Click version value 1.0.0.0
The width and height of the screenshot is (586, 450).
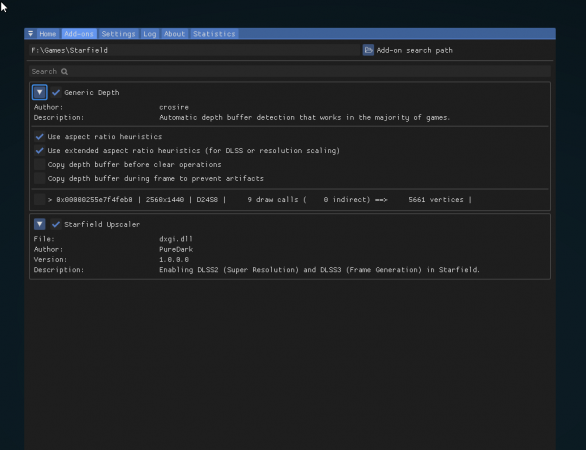[x=174, y=259]
